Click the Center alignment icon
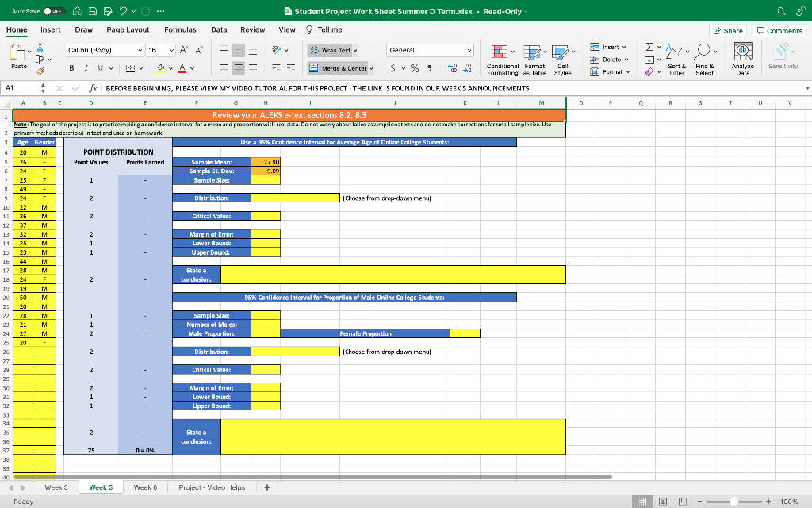The height and width of the screenshot is (508, 812). pos(238,67)
